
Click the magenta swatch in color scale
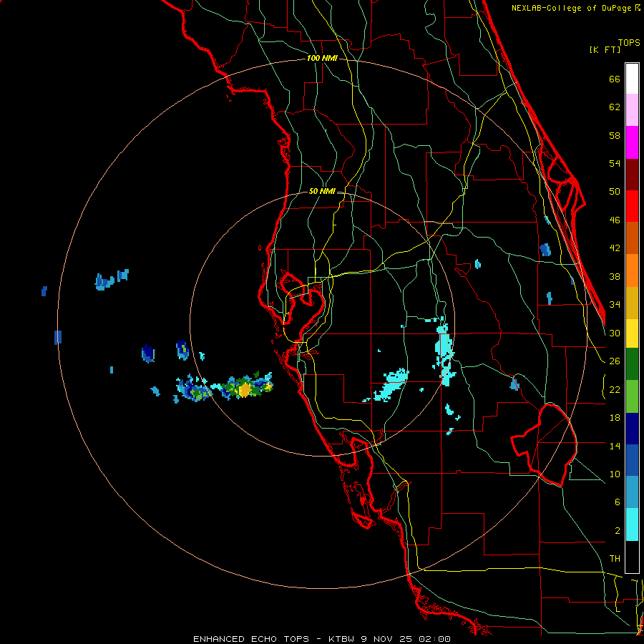tap(632, 142)
